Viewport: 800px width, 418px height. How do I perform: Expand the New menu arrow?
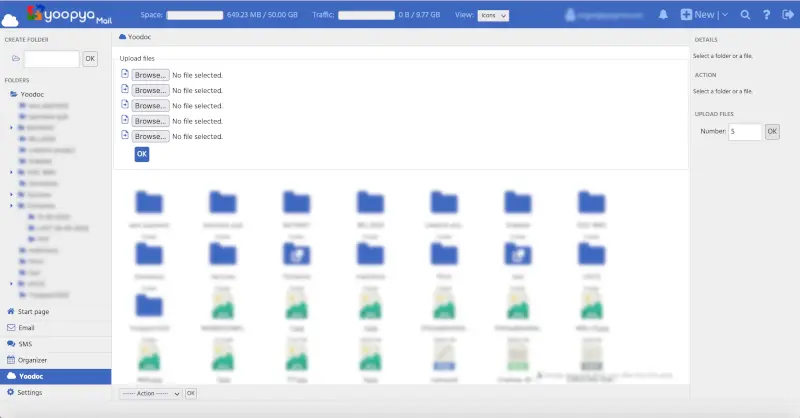724,15
